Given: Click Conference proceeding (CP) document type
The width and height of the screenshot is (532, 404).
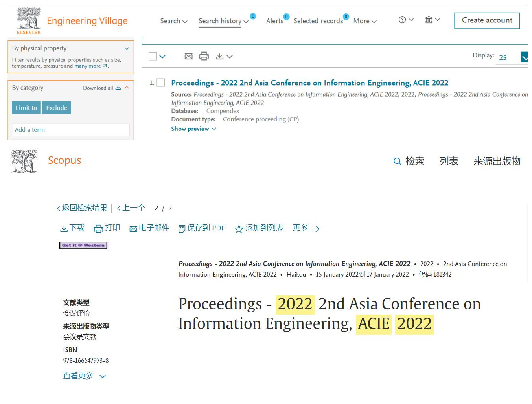Looking at the screenshot, I should click(261, 119).
